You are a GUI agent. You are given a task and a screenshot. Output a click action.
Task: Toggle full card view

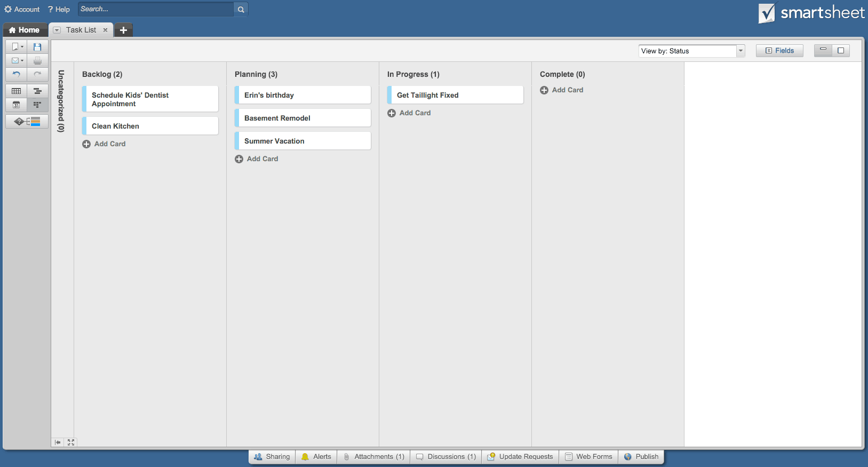[x=841, y=51]
